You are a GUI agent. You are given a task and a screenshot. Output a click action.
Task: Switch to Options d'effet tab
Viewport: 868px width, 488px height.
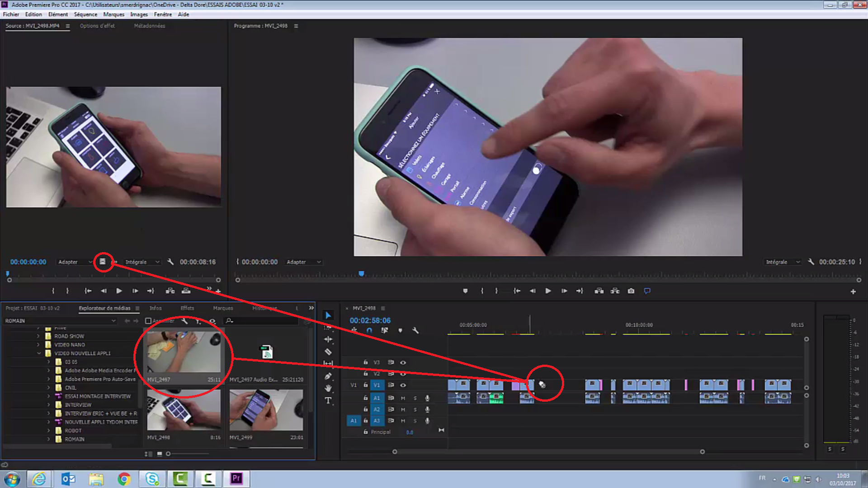click(97, 26)
